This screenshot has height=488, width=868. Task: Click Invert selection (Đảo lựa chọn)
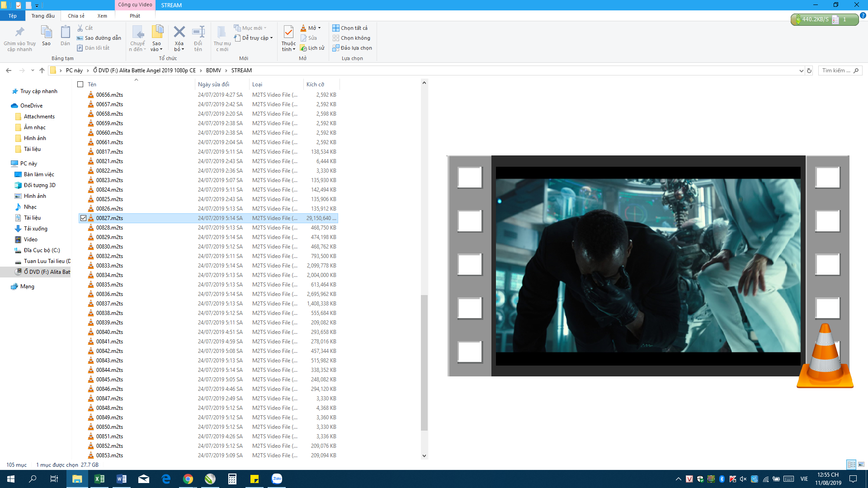pyautogui.click(x=352, y=48)
